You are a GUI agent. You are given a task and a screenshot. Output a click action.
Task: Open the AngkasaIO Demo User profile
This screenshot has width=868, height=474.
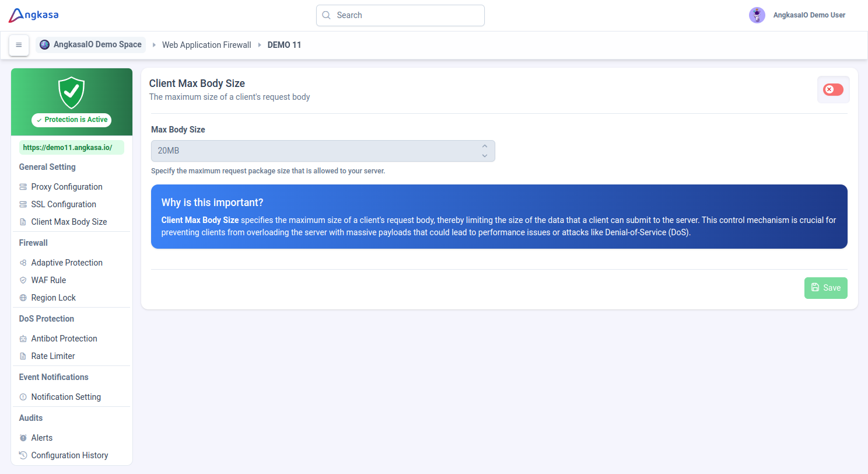click(809, 15)
